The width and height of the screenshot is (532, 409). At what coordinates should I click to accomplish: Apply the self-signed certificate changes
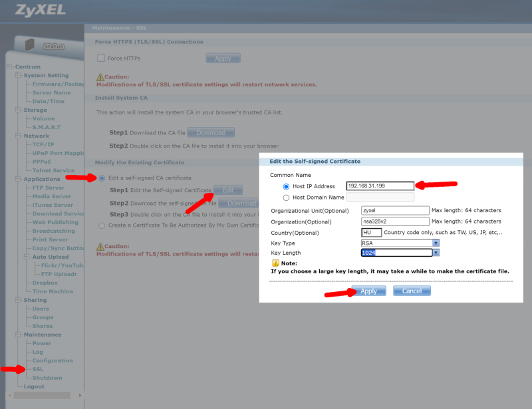369,291
